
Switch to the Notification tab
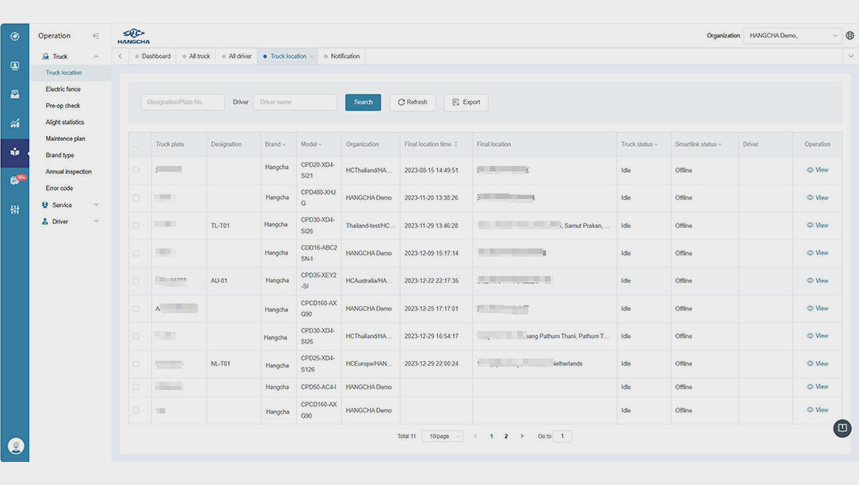(342, 56)
